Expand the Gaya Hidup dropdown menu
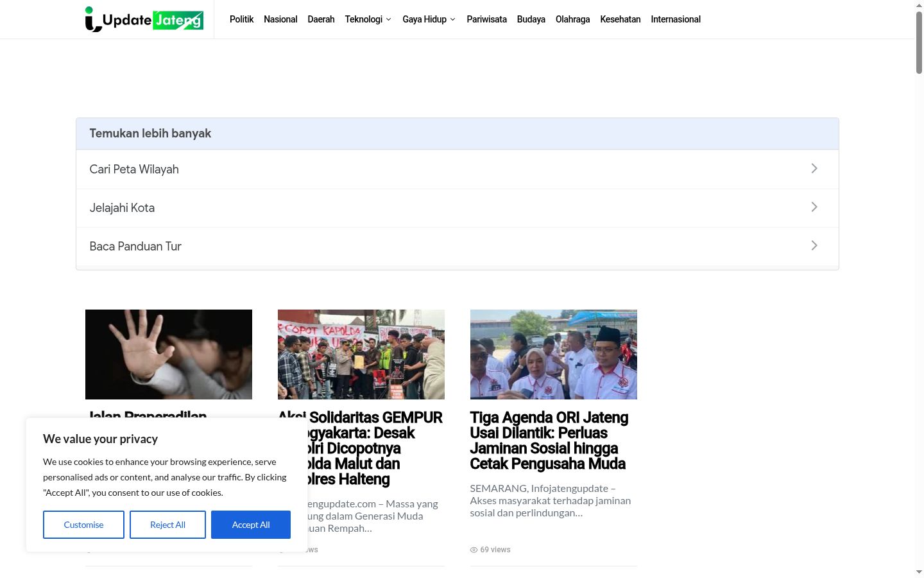The width and height of the screenshot is (924, 578). 429,19
